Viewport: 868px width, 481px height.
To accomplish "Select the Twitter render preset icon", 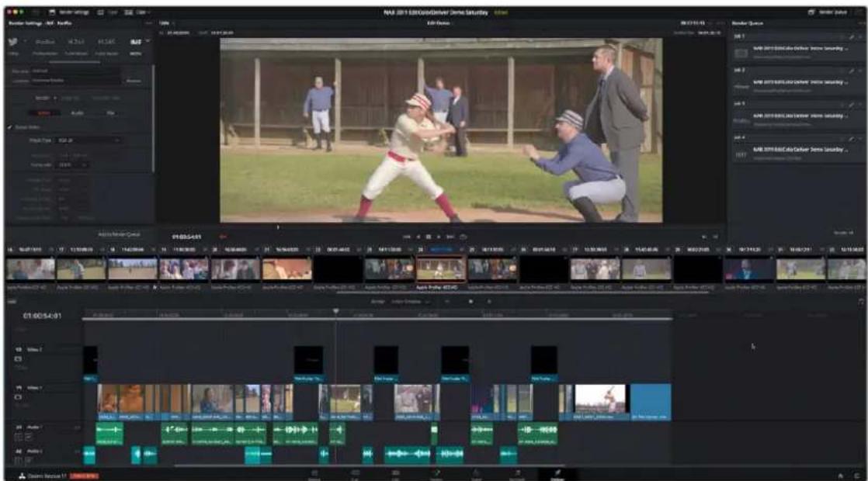I will [x=12, y=42].
